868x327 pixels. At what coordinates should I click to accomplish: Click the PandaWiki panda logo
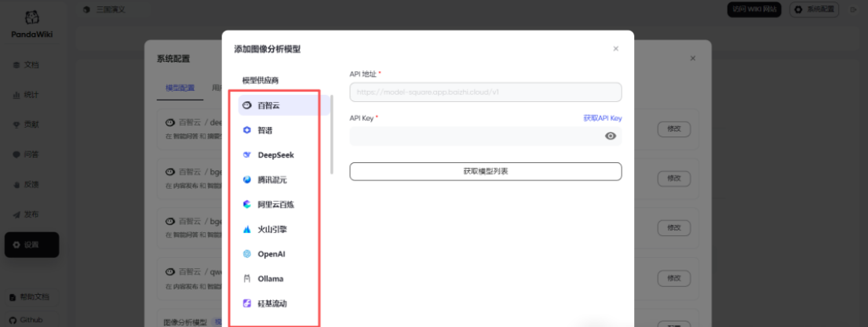[x=31, y=19]
